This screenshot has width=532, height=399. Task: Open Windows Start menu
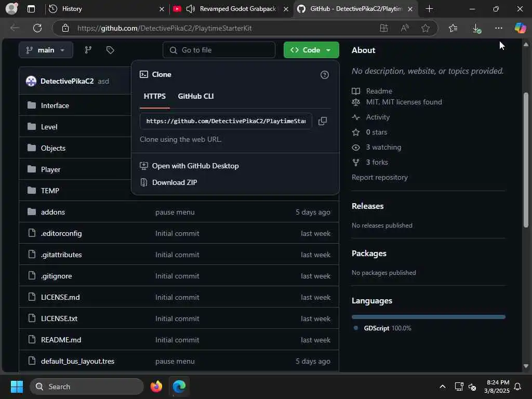point(17,387)
